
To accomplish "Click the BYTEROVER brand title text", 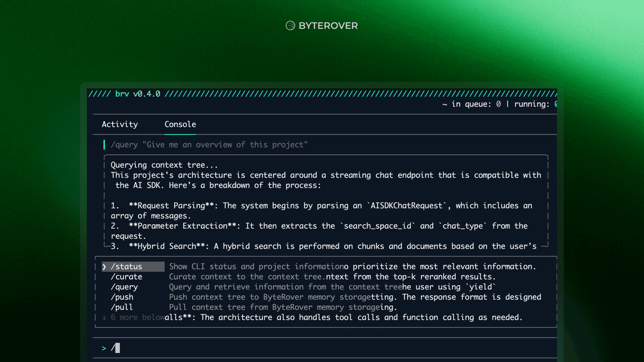I will click(x=328, y=26).
